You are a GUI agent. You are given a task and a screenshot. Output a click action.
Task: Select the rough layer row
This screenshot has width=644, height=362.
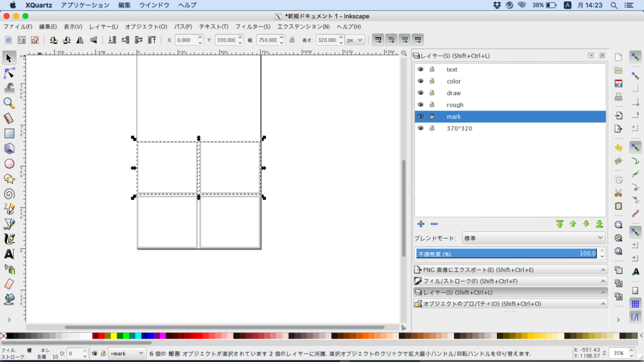coord(510,105)
